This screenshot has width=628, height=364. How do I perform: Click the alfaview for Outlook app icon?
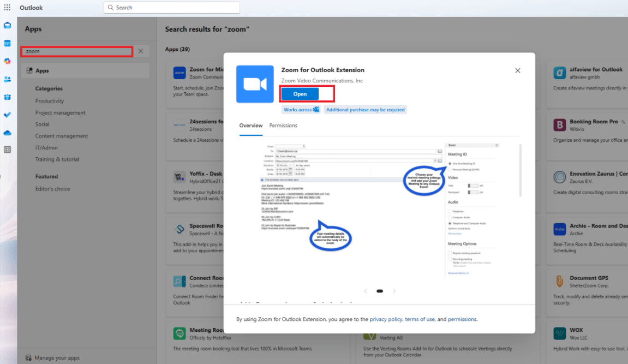tap(560, 72)
